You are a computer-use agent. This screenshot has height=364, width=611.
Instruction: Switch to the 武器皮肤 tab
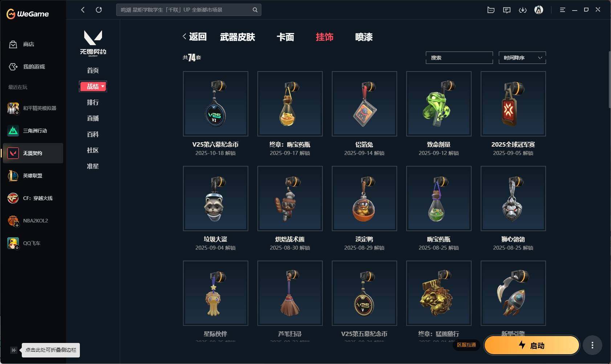point(237,37)
